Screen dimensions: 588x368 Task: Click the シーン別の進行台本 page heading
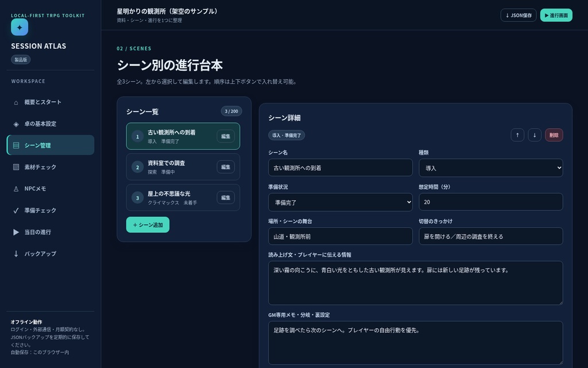pos(170,66)
